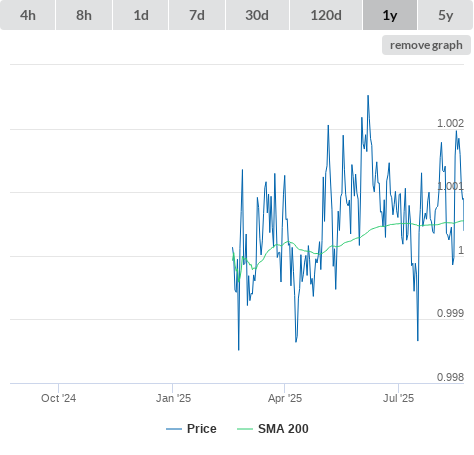Click the blue Price legend line swatch

(x=174, y=429)
